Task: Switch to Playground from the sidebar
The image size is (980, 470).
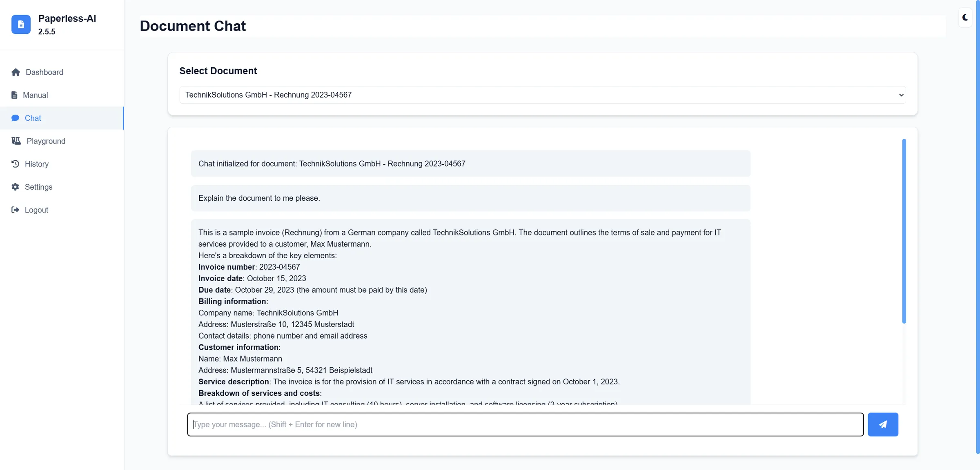Action: 45,141
